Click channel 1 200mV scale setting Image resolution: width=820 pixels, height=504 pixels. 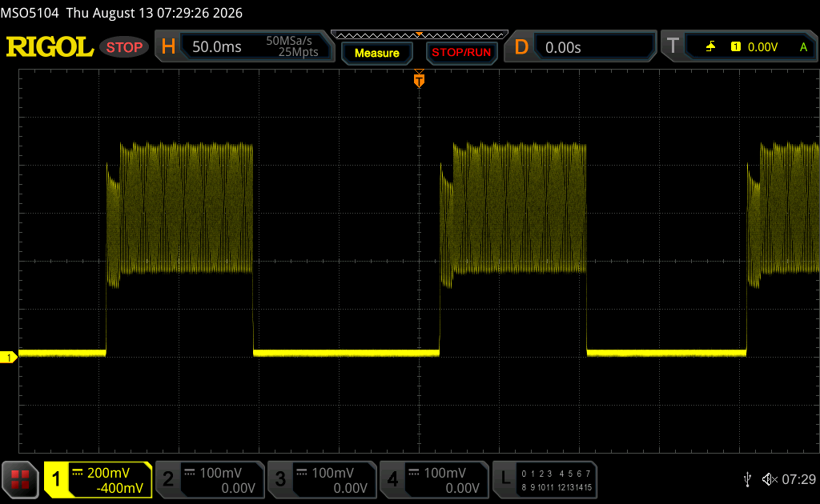108,473
